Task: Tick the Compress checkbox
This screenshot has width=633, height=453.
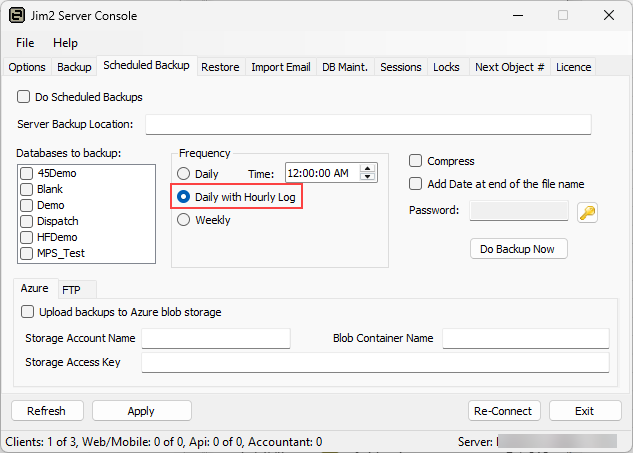Action: tap(416, 161)
